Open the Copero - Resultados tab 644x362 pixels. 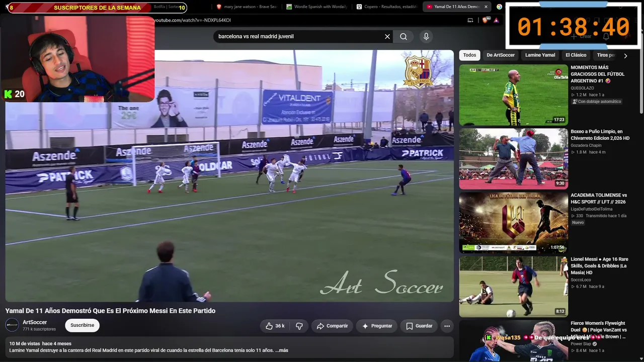(387, 7)
